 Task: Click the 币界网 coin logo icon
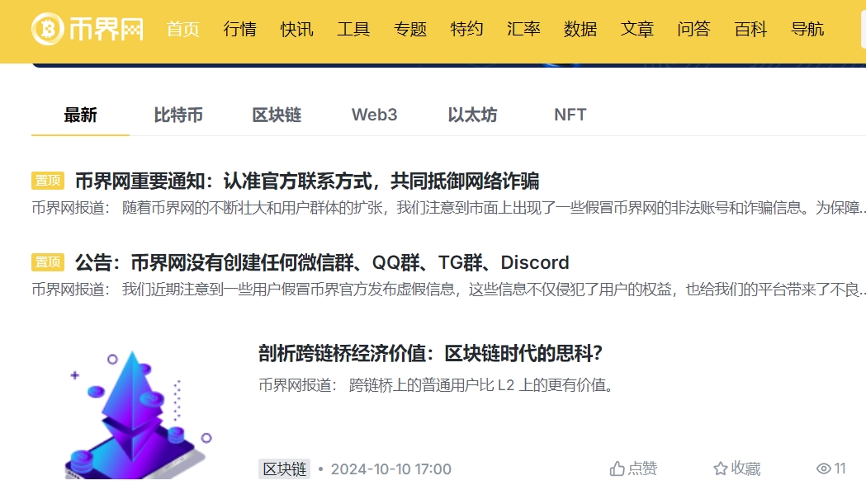tap(50, 30)
